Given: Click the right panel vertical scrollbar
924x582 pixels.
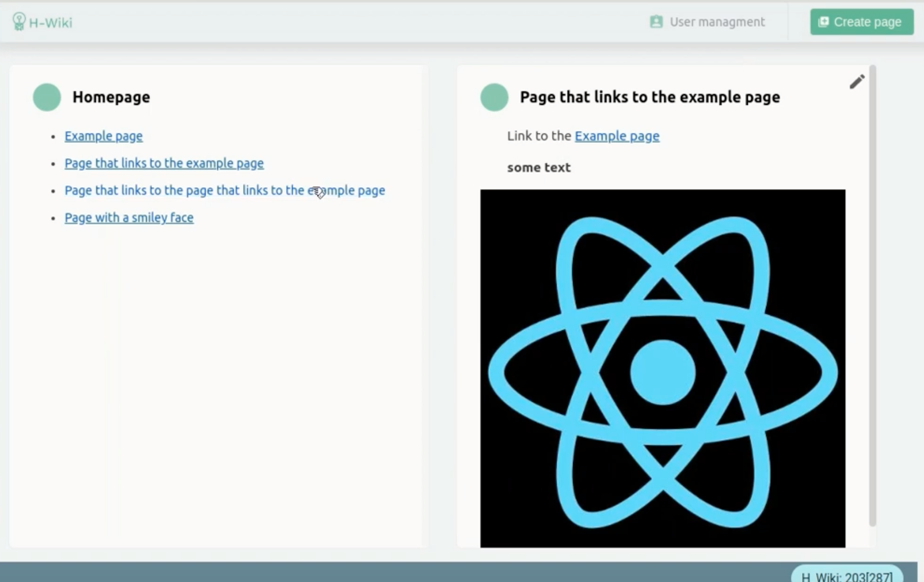Looking at the screenshot, I should [x=872, y=296].
